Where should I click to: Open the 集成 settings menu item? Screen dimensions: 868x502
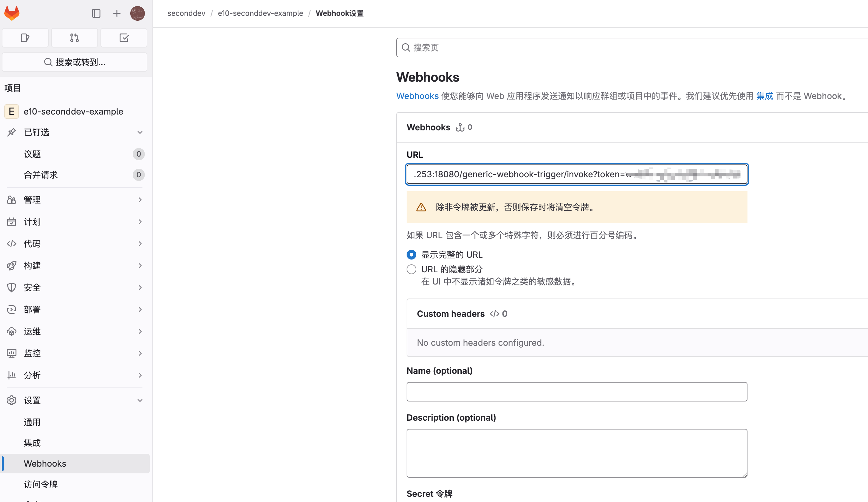32,442
